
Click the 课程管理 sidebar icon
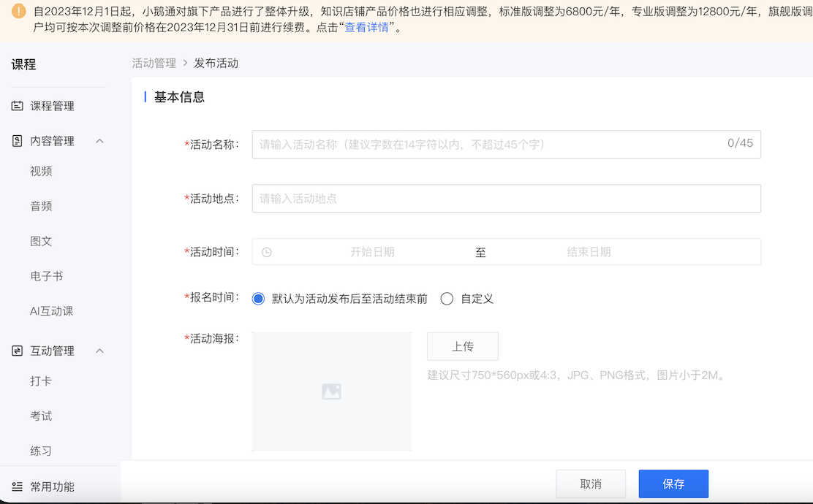pos(17,106)
